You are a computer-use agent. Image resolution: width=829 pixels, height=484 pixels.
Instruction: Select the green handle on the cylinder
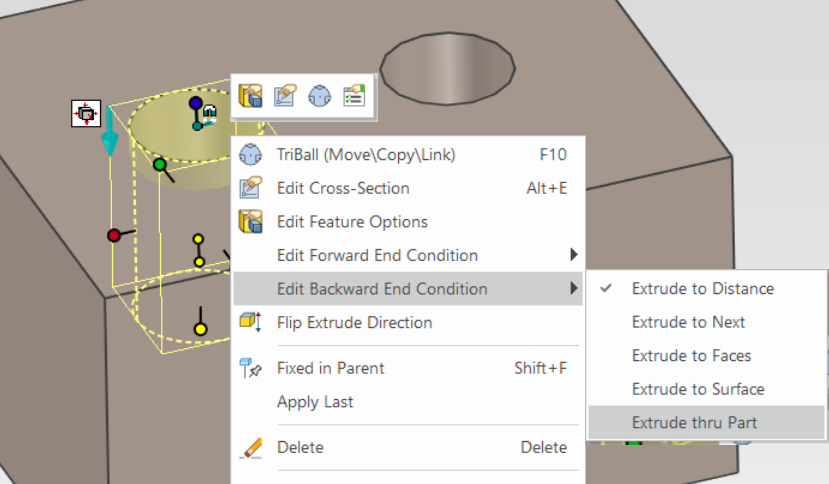click(159, 164)
